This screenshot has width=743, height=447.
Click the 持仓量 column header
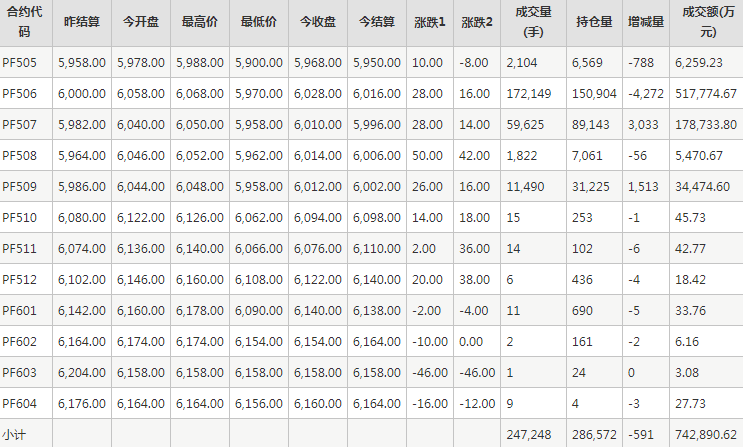tap(594, 22)
